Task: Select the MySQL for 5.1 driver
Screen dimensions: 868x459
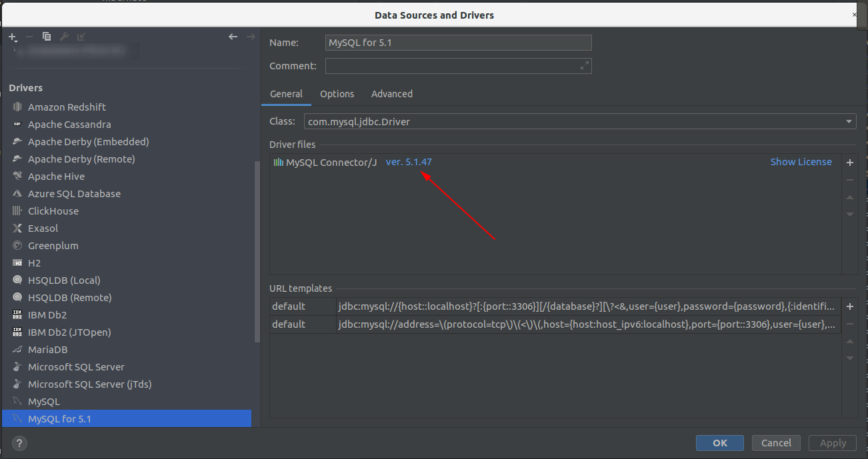Action: click(127, 418)
